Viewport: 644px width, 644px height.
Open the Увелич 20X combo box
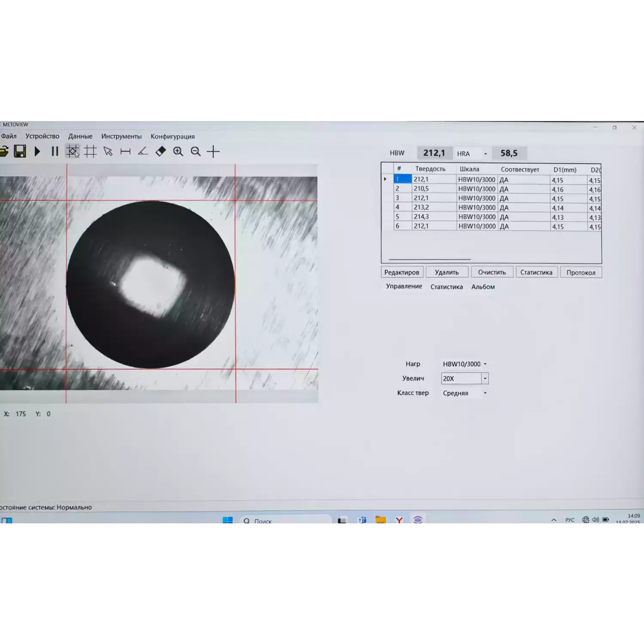(x=485, y=379)
